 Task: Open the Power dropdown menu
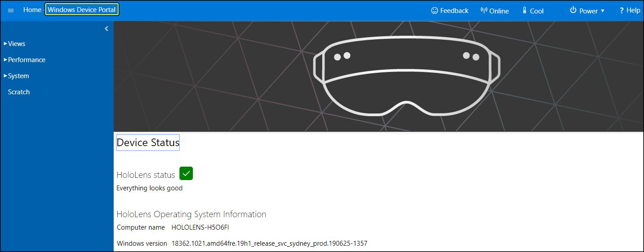coord(587,11)
